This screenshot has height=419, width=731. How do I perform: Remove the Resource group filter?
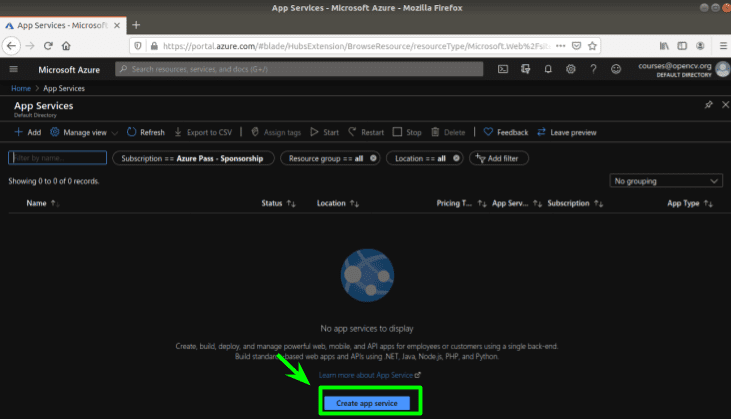[373, 158]
